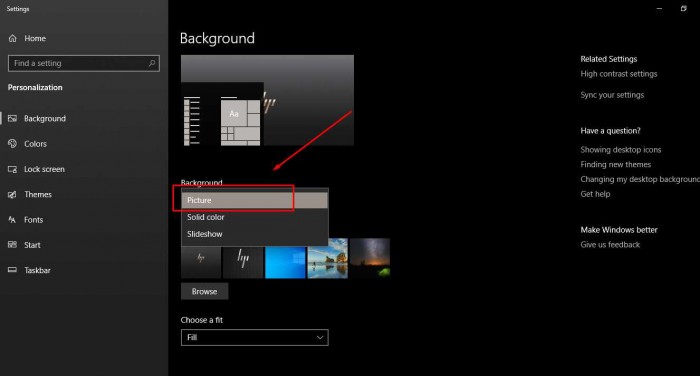This screenshot has height=376, width=700.
Task: Click the Start icon in sidebar
Action: pyautogui.click(x=12, y=245)
